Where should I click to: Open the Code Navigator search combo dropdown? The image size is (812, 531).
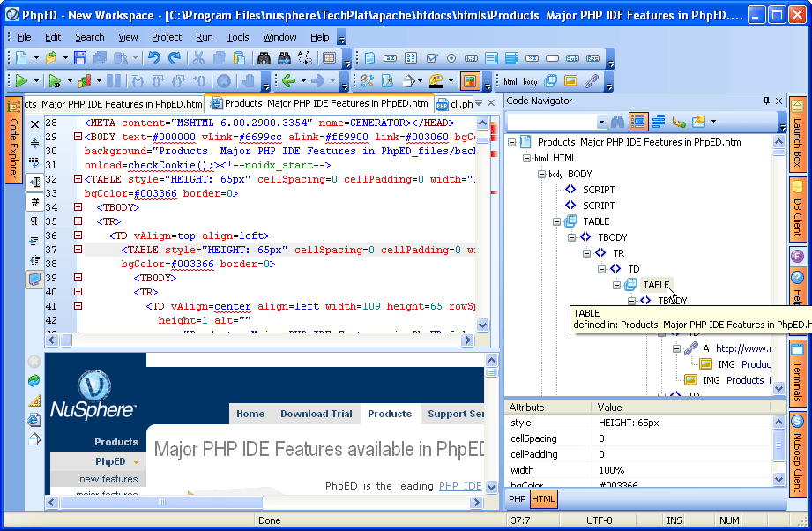pyautogui.click(x=601, y=123)
